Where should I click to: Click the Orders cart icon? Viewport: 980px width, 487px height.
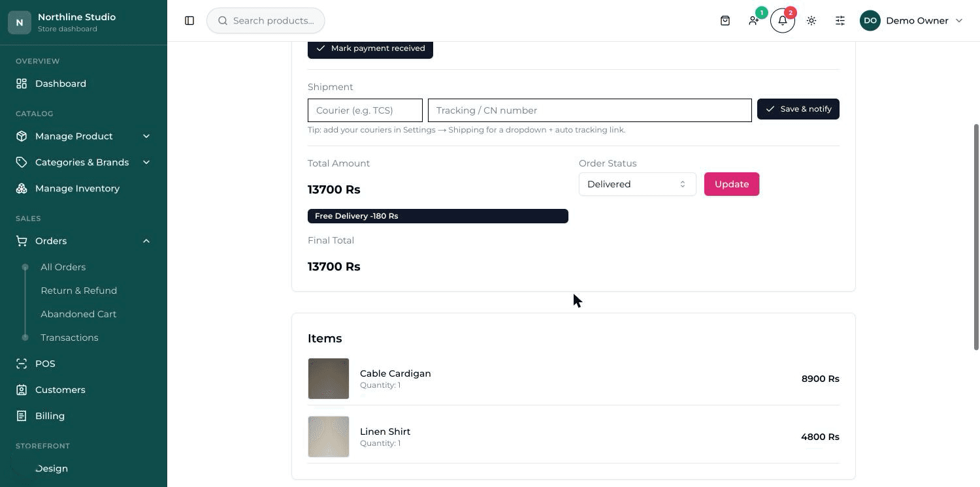pos(22,241)
